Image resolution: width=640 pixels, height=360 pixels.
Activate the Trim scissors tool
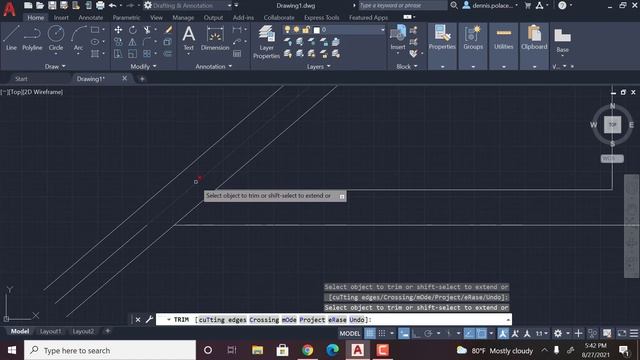147,30
